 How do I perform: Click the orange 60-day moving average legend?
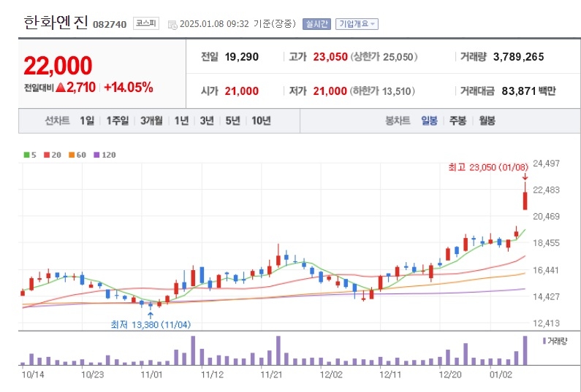77,155
